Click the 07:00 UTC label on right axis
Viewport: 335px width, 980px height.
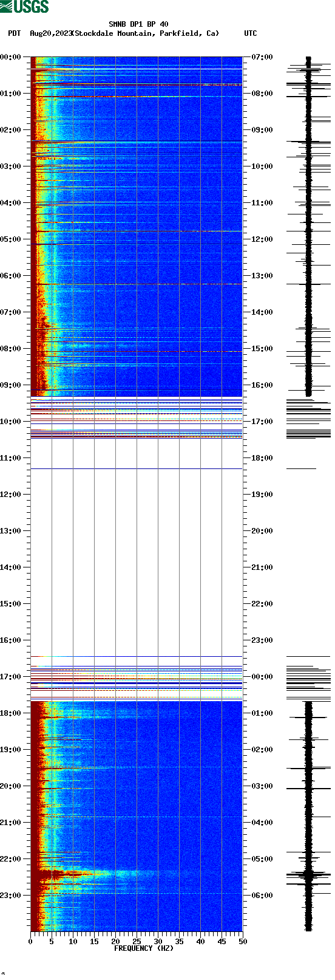pos(262,57)
